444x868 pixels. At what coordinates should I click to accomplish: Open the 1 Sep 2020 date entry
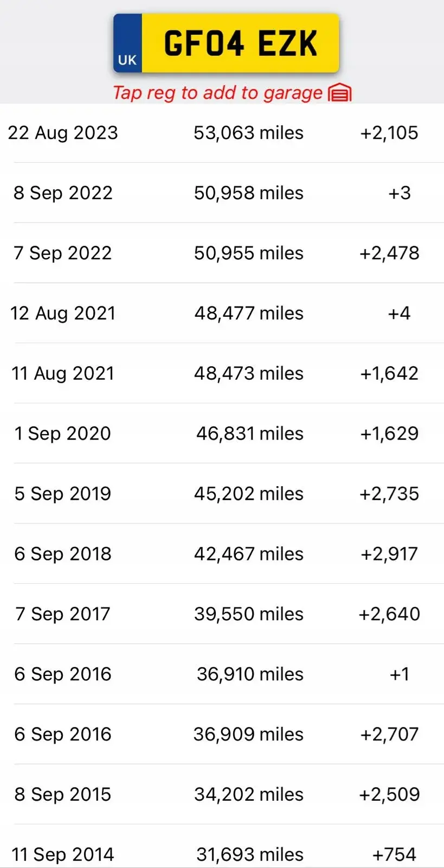(x=63, y=433)
